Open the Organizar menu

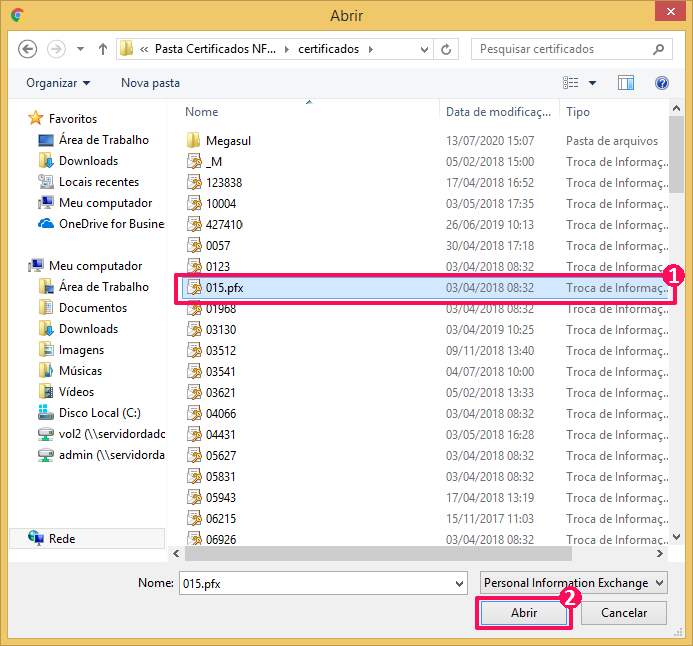[58, 83]
